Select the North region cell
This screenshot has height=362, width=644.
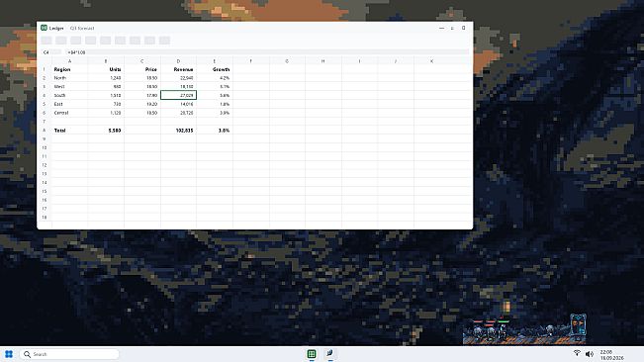pos(69,78)
